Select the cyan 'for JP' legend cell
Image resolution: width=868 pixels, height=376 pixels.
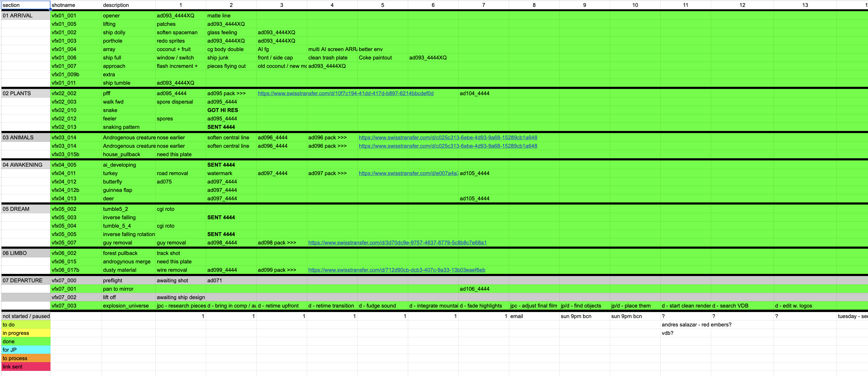point(26,350)
